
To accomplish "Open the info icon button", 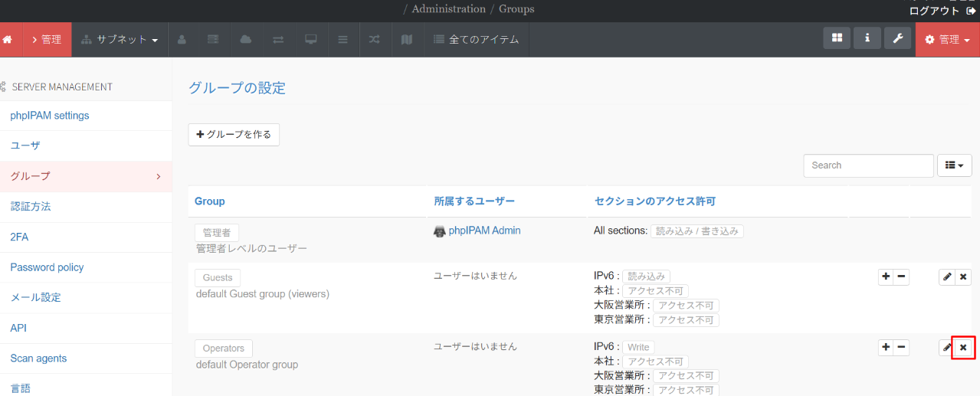I will click(867, 38).
